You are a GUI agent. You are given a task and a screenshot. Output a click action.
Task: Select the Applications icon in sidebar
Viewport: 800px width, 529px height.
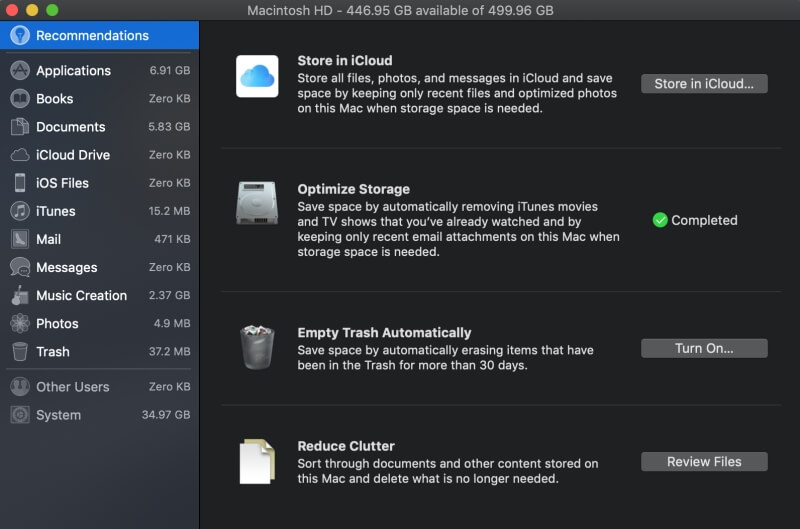(19, 71)
